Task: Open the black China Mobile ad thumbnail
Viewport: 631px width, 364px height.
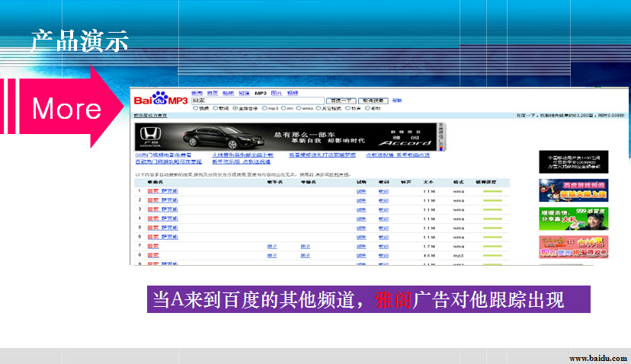Action: point(573,162)
